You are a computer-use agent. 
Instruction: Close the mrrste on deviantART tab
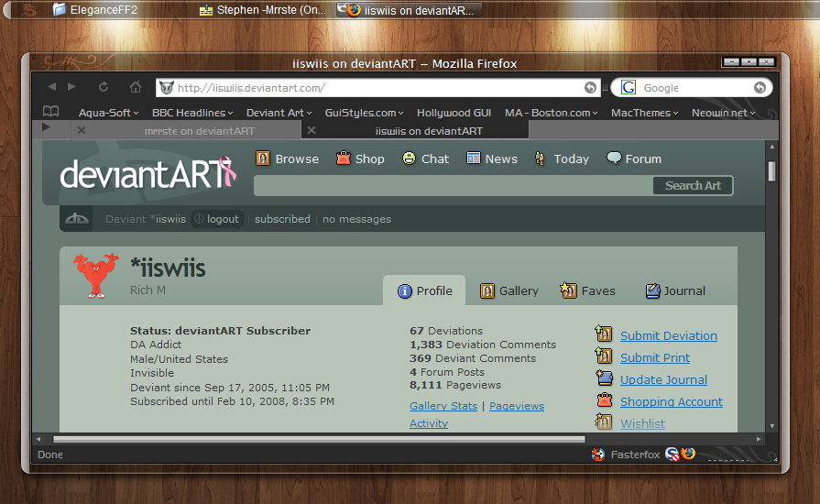pyautogui.click(x=82, y=130)
